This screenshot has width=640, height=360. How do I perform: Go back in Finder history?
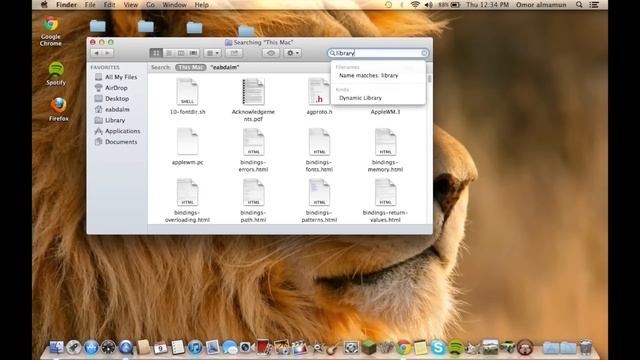pos(96,53)
